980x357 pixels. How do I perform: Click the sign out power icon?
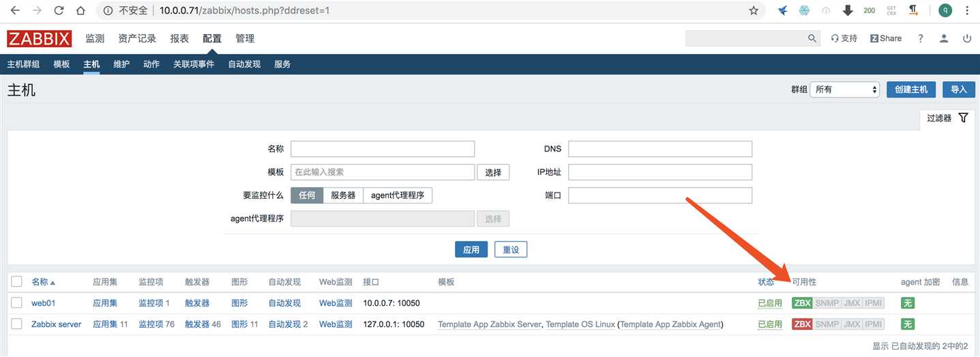point(967,38)
